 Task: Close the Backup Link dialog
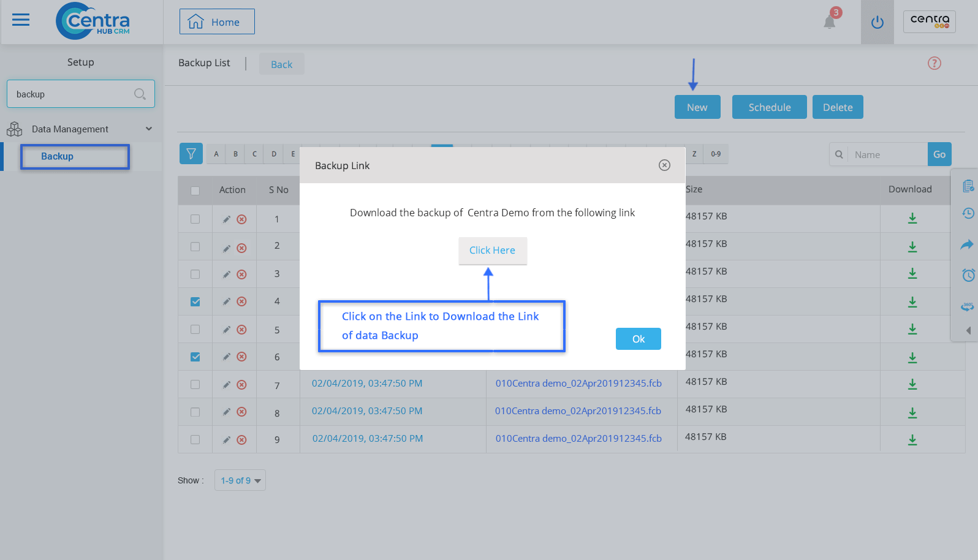pos(664,165)
